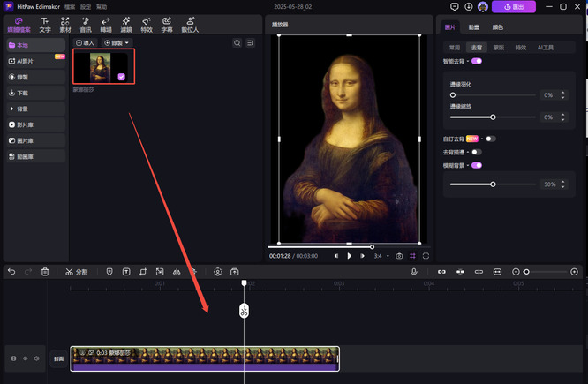Adjust the edge scale 0% stepper arrows
588x384 pixels.
pyautogui.click(x=562, y=117)
